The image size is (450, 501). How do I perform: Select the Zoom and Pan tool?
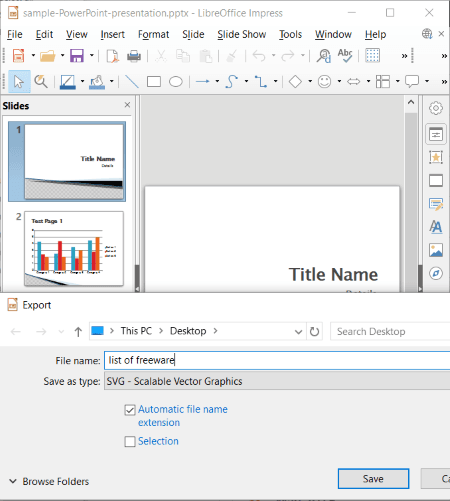(x=41, y=81)
